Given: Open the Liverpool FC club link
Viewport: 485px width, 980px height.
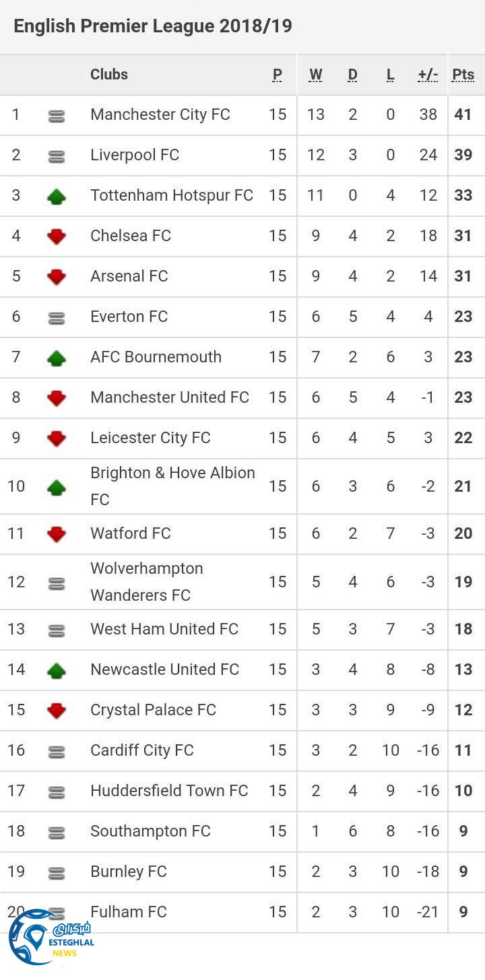Looking at the screenshot, I should [135, 155].
